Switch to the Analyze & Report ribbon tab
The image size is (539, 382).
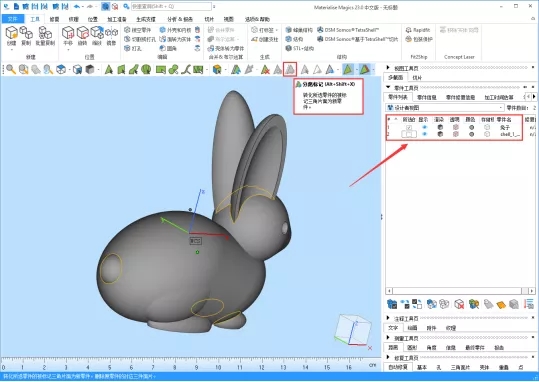179,19
